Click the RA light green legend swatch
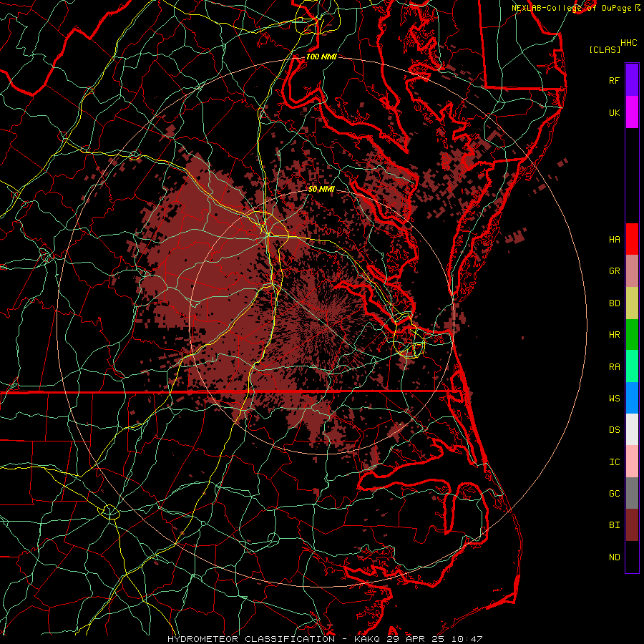This screenshot has height=644, width=644. click(x=632, y=366)
